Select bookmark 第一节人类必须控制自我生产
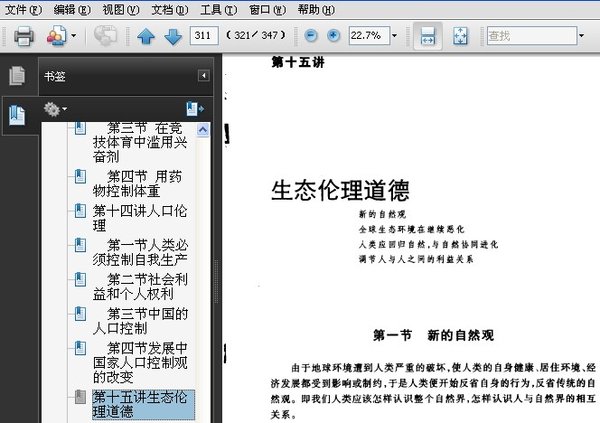Viewport: 600px width, 423px height. (140, 252)
